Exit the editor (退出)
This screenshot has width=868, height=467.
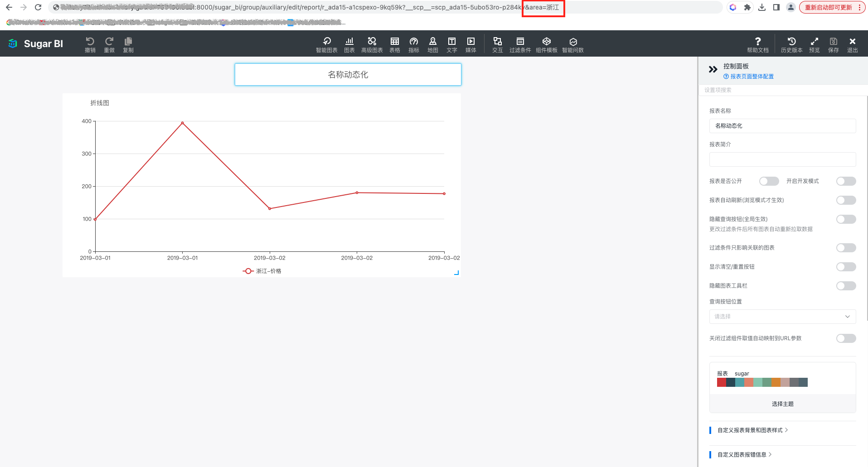(852, 44)
